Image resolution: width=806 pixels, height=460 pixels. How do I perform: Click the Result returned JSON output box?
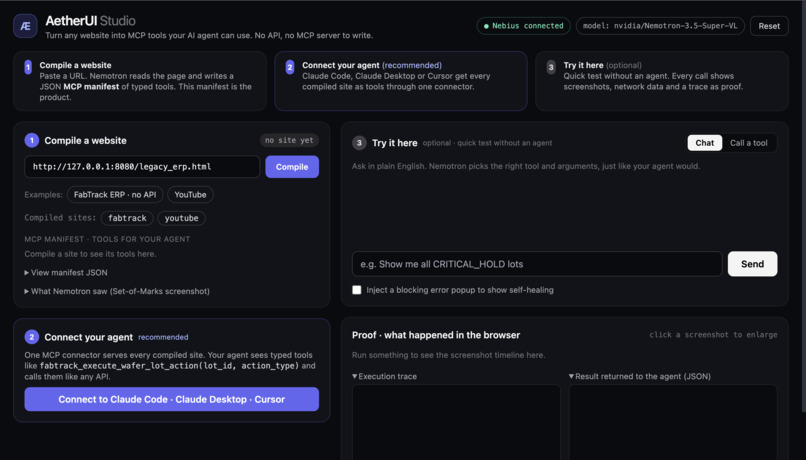pos(673,422)
